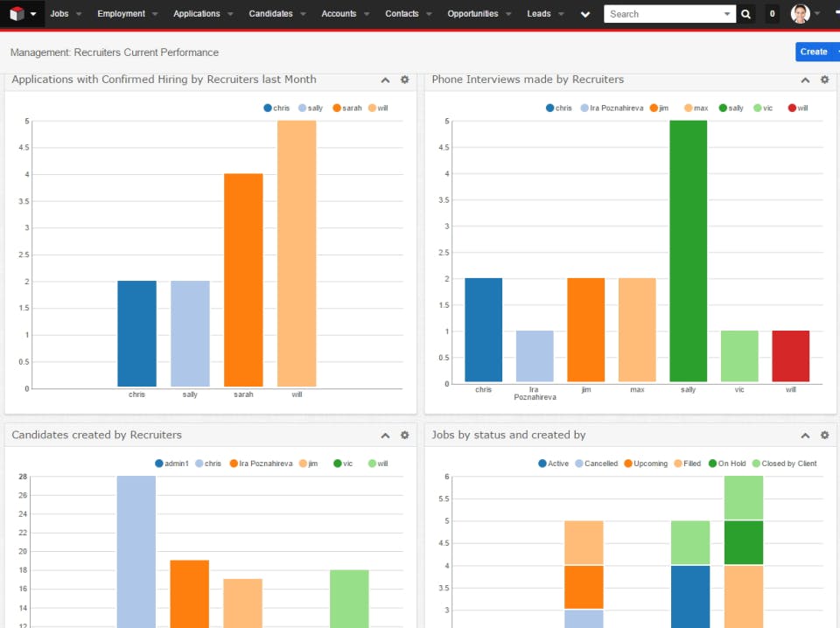Screen dimensions: 840x628
Task: Collapse the Phone Interviews made by Recruiters panel
Action: [x=805, y=80]
